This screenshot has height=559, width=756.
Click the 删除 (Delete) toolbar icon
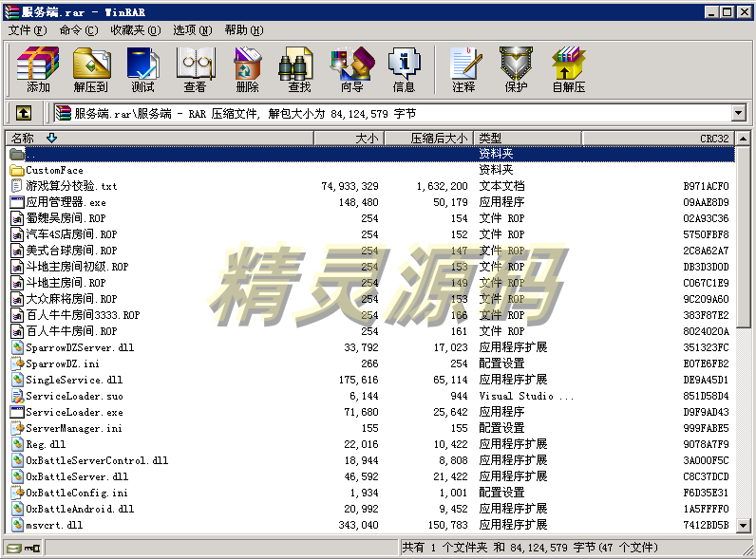point(247,69)
